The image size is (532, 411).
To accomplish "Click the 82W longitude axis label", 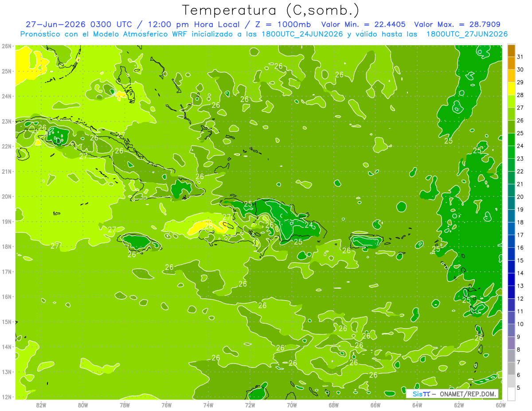I will click(41, 405).
